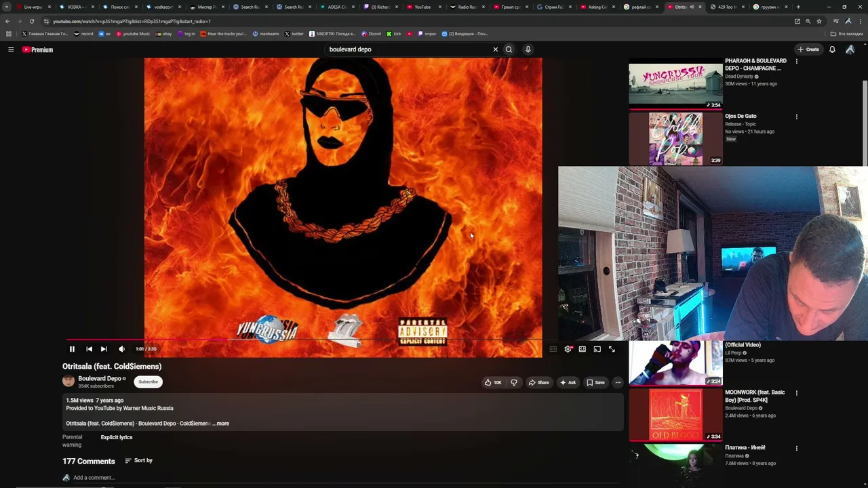Open Explicit lyrics info text
Viewport: 868px width, 488px height.
coord(117,438)
